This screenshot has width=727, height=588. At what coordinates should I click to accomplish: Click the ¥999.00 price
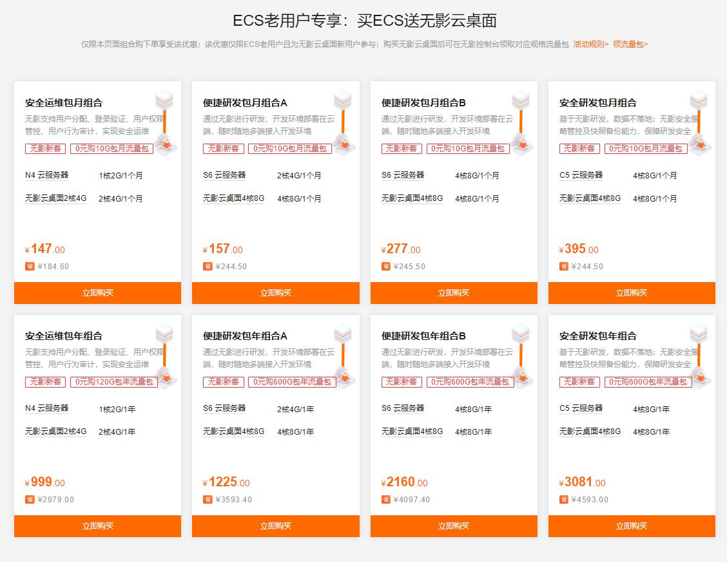point(45,482)
